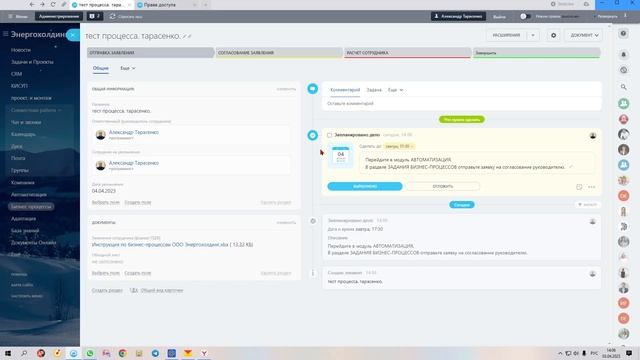Click the taskbar search magnifier

(x=24, y=353)
